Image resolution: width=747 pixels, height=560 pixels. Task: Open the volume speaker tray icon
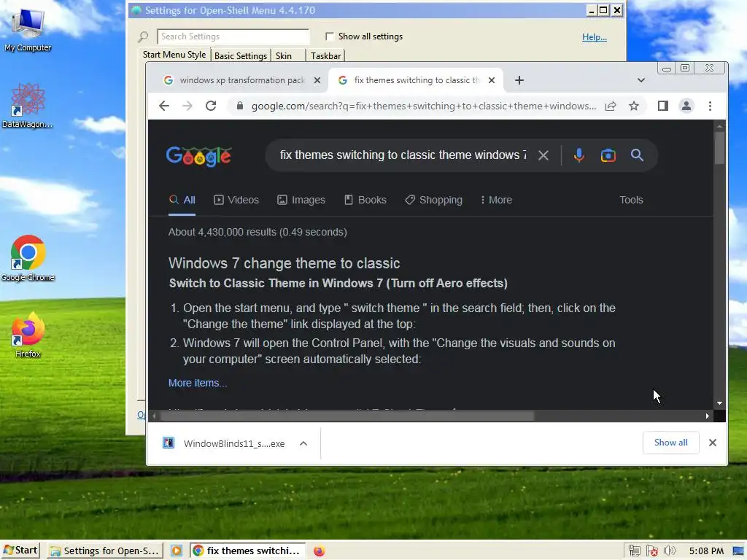tap(670, 551)
